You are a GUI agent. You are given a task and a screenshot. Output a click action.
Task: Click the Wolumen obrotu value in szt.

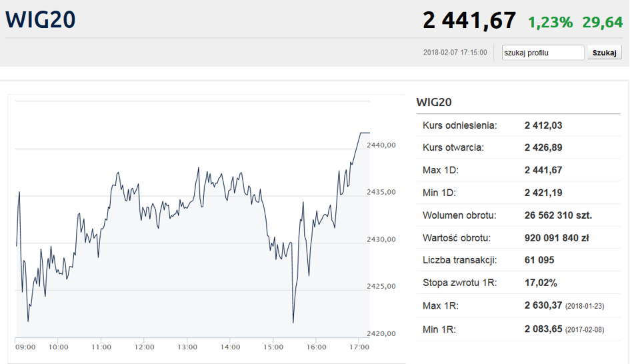coord(558,215)
